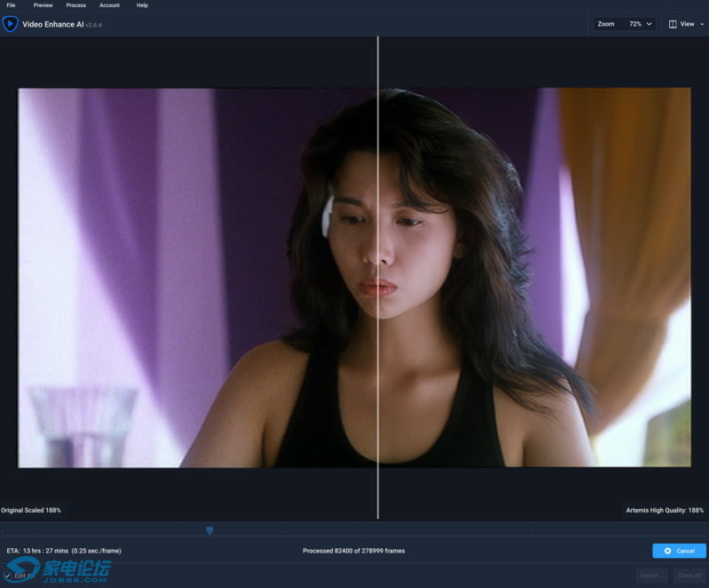The height and width of the screenshot is (588, 709).
Task: Open the File menu
Action: point(11,5)
